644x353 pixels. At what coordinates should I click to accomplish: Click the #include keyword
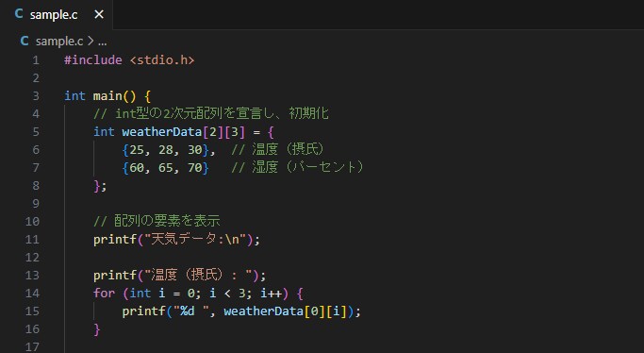click(93, 60)
